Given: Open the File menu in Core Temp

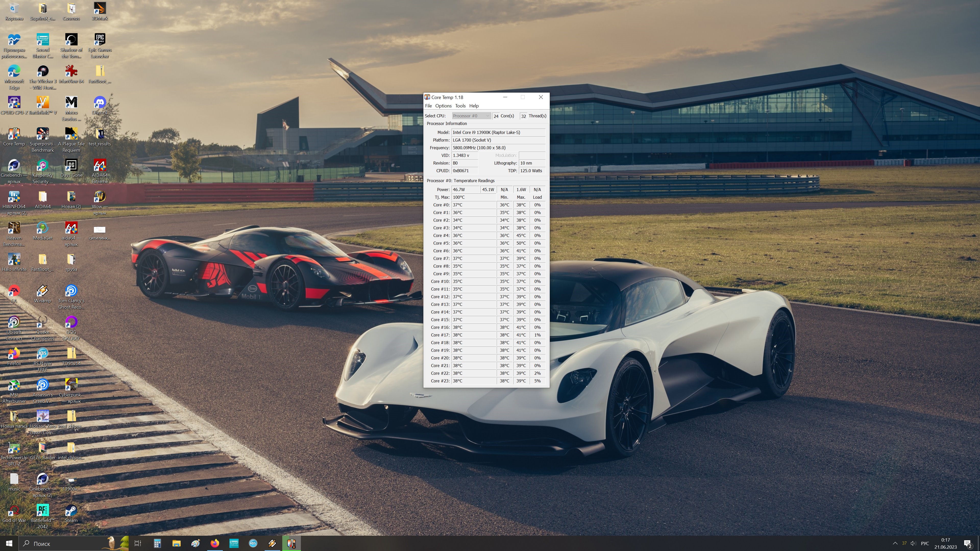Looking at the screenshot, I should click(428, 106).
